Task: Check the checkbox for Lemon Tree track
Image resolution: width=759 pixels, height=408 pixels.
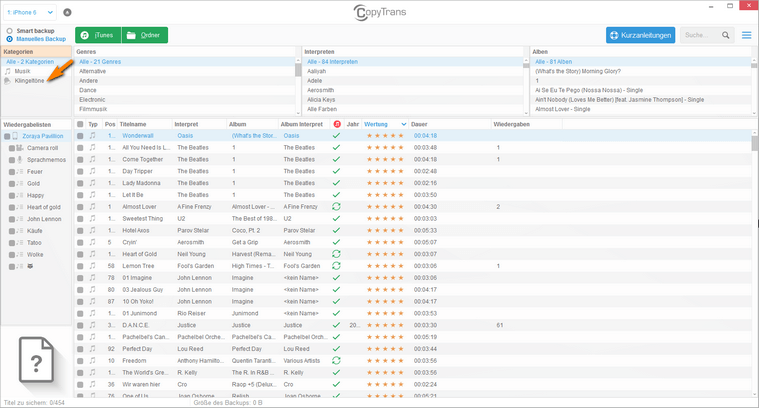Action: point(80,266)
